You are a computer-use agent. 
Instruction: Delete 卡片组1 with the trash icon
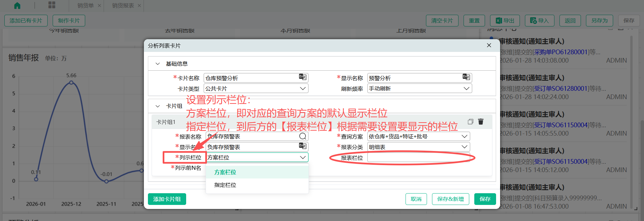click(x=481, y=122)
